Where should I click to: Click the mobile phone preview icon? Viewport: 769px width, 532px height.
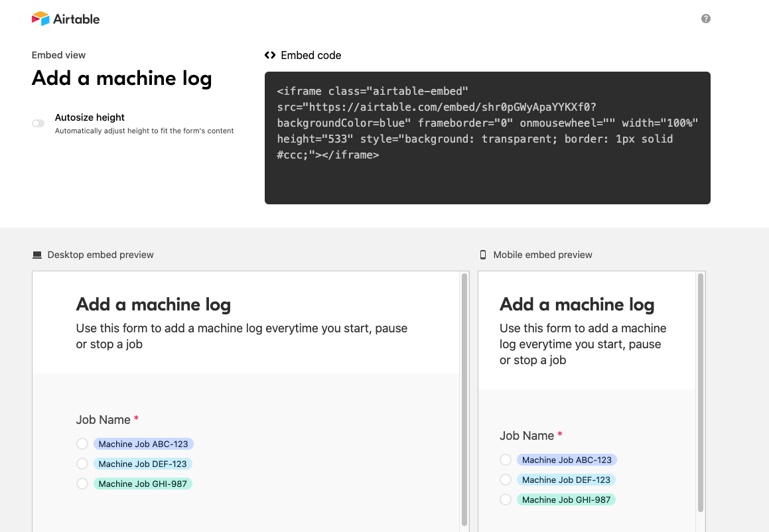click(x=482, y=255)
